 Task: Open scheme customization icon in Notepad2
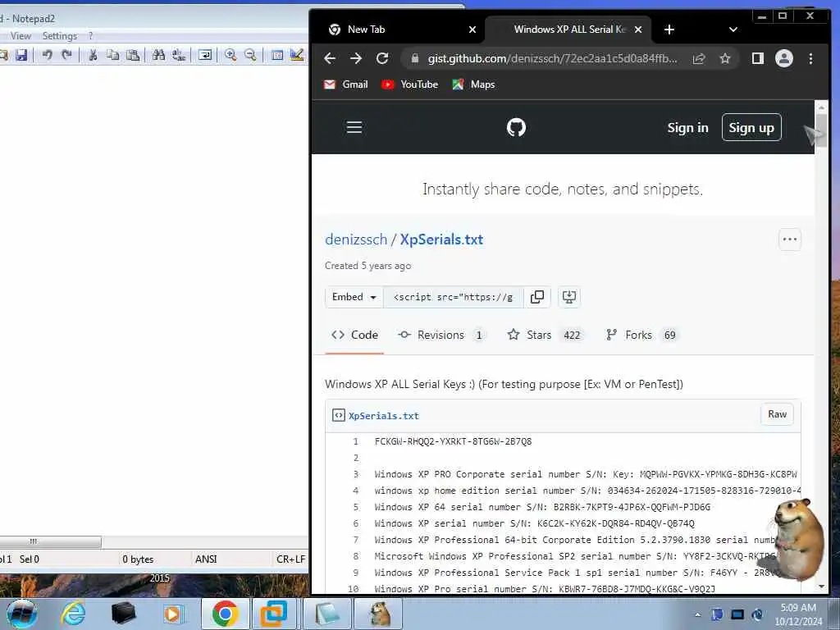click(296, 55)
